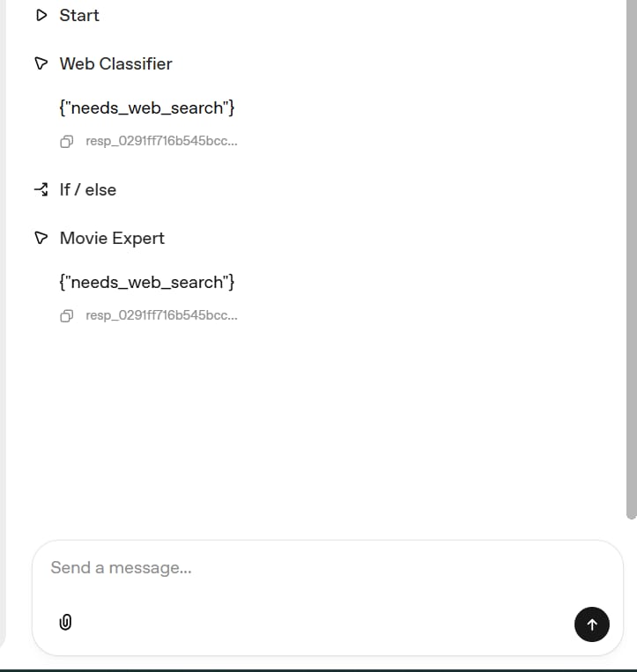637x672 pixels.
Task: Attach a file with the paperclip icon
Action: (65, 622)
